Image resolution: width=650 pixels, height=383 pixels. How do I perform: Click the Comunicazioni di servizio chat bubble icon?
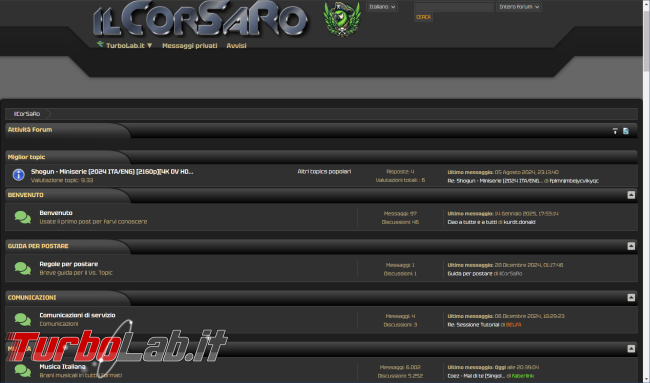pos(23,320)
